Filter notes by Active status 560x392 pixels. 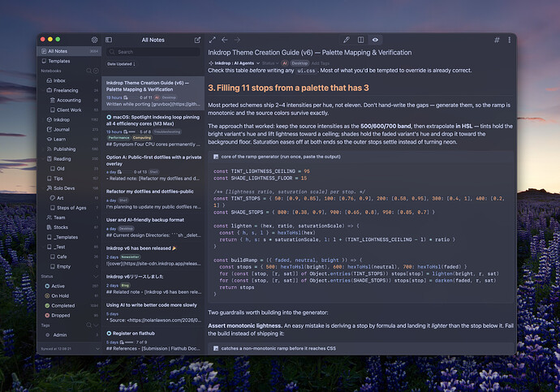[69, 286]
